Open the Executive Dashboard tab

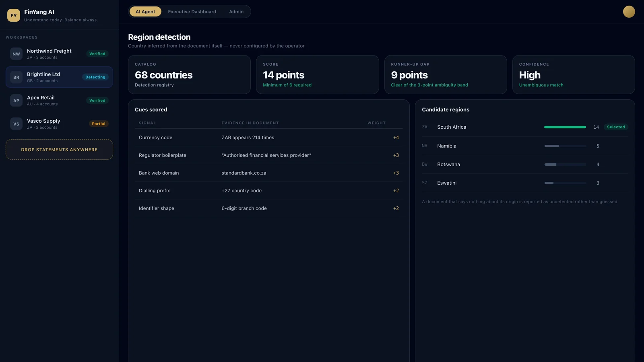[192, 12]
